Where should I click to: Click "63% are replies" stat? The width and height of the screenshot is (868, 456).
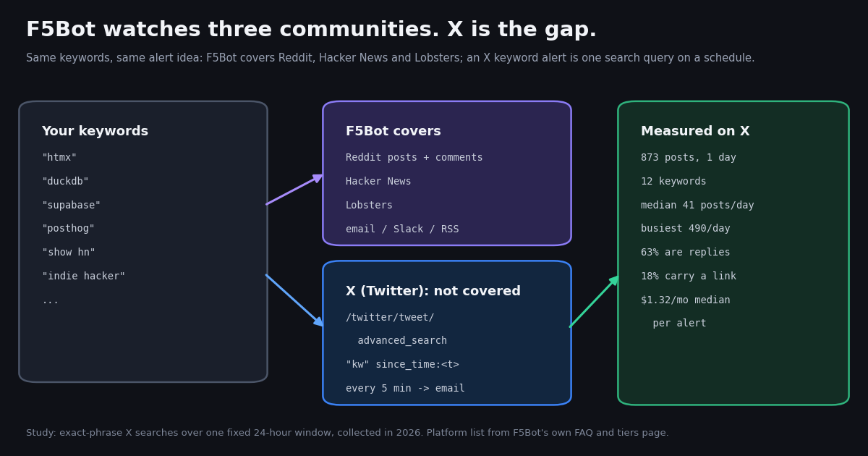pyautogui.click(x=685, y=253)
